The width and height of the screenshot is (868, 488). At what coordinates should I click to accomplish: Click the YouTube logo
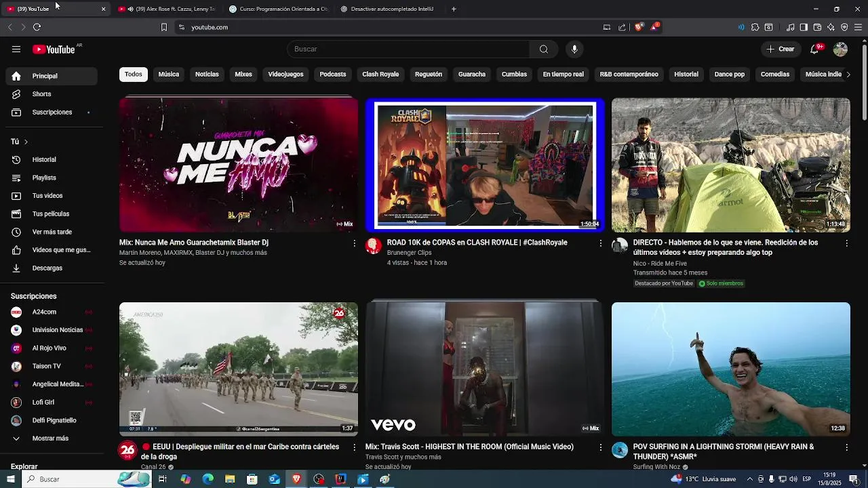coord(54,49)
